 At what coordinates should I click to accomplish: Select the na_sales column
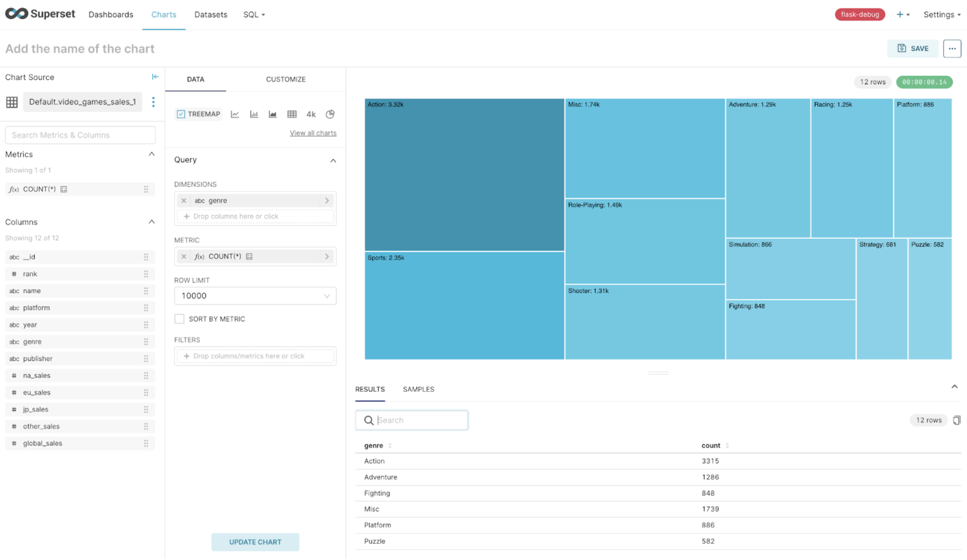[x=80, y=376]
